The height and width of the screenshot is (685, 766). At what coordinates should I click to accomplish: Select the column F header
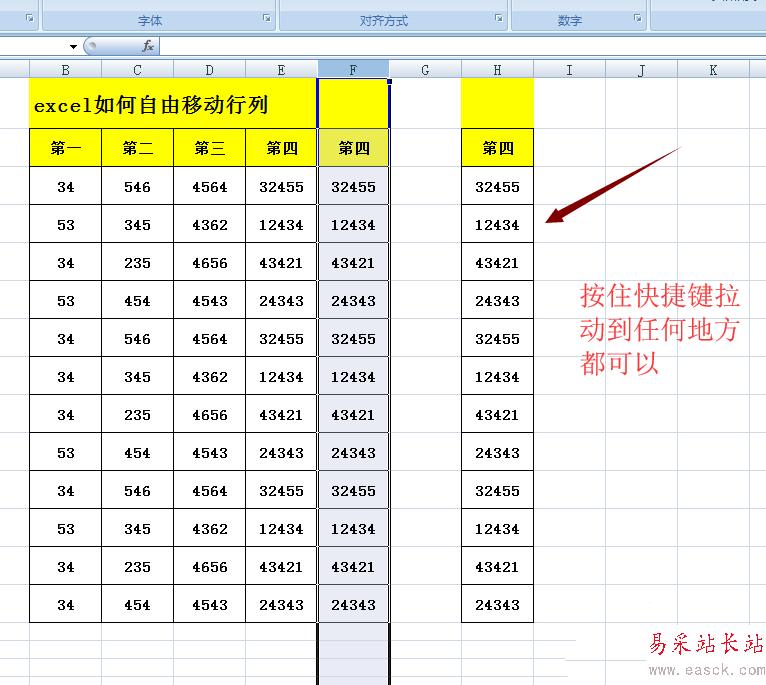353,69
